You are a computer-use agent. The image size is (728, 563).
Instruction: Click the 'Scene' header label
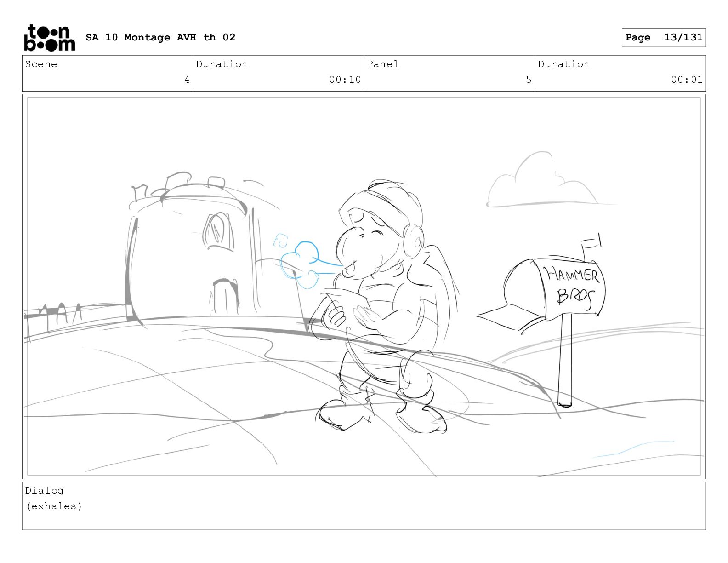41,64
